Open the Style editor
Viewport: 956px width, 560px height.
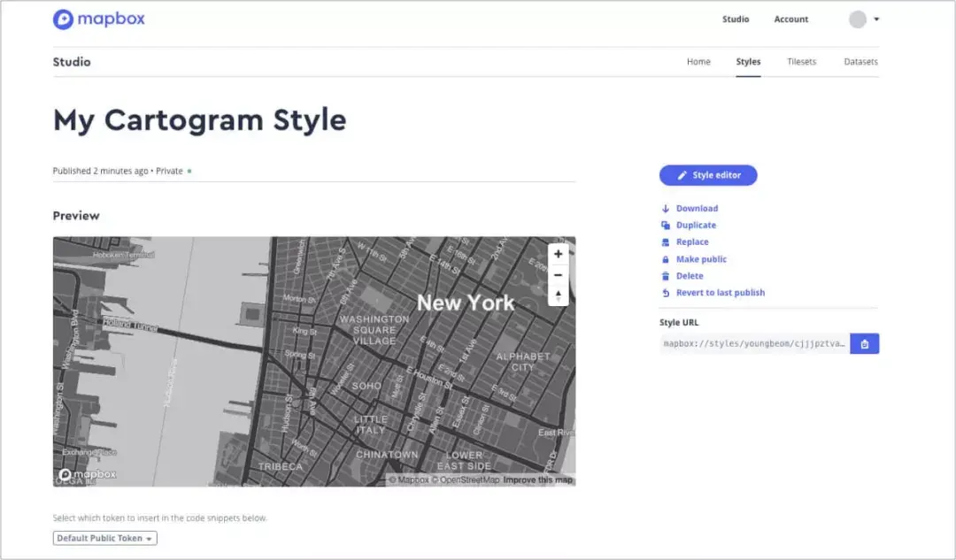point(708,175)
